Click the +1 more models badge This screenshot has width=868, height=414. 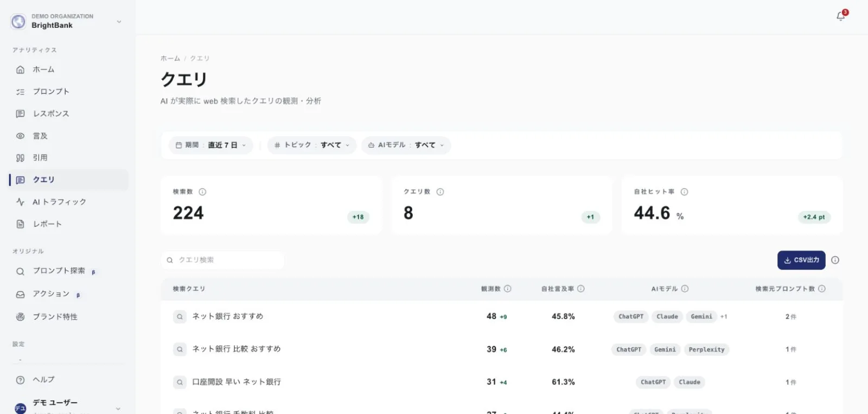click(724, 317)
